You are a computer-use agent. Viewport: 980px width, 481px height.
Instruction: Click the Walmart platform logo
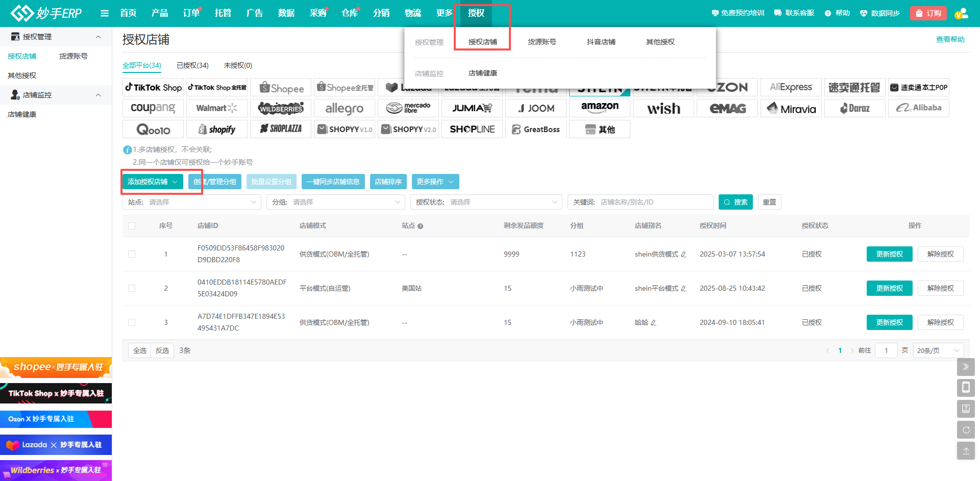[217, 108]
